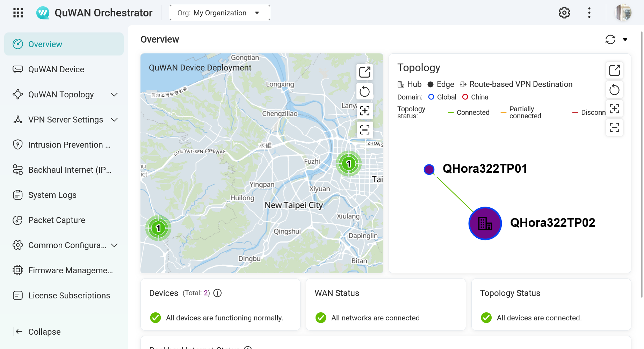The height and width of the screenshot is (349, 644).
Task: Zoom in on the deployment map
Action: 364,111
